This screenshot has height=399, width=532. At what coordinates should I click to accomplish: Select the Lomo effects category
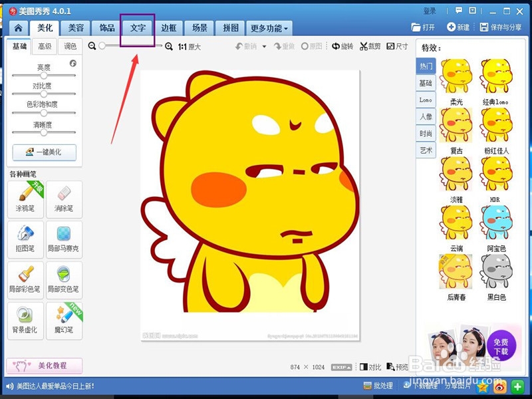coord(426,100)
